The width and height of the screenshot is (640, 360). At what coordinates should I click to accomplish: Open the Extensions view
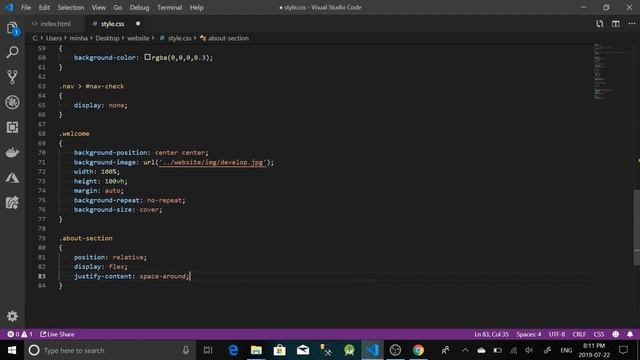pyautogui.click(x=12, y=127)
